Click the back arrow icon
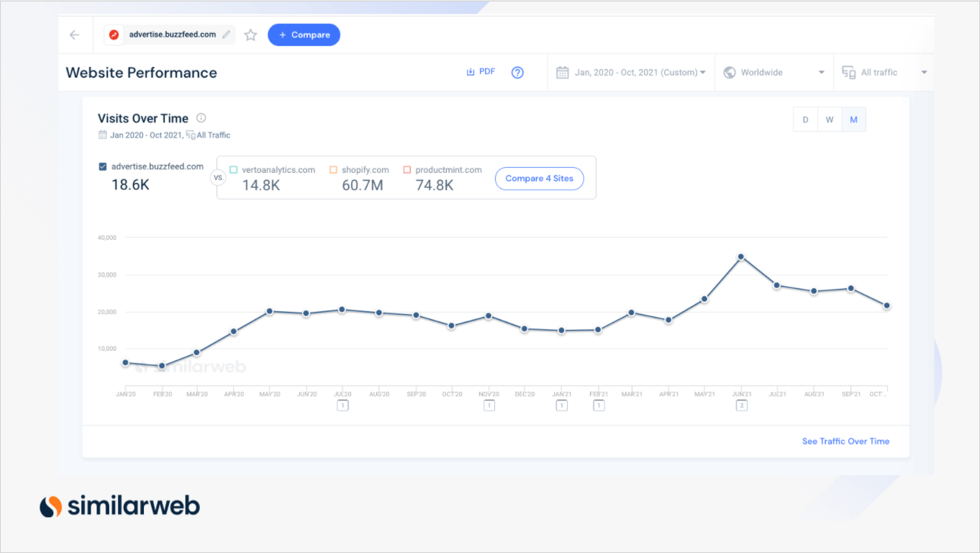The height and width of the screenshot is (553, 980). tap(75, 35)
